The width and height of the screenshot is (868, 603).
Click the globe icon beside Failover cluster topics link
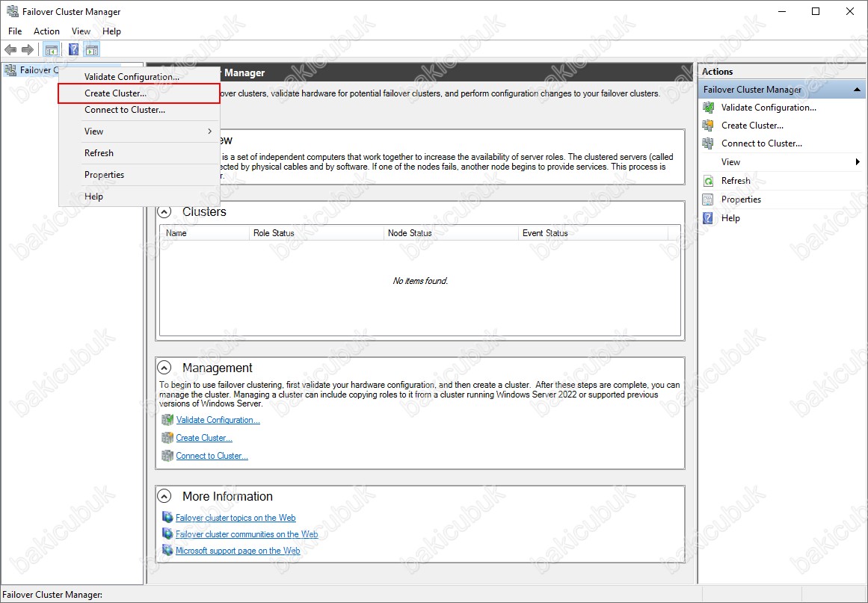pyautogui.click(x=167, y=517)
